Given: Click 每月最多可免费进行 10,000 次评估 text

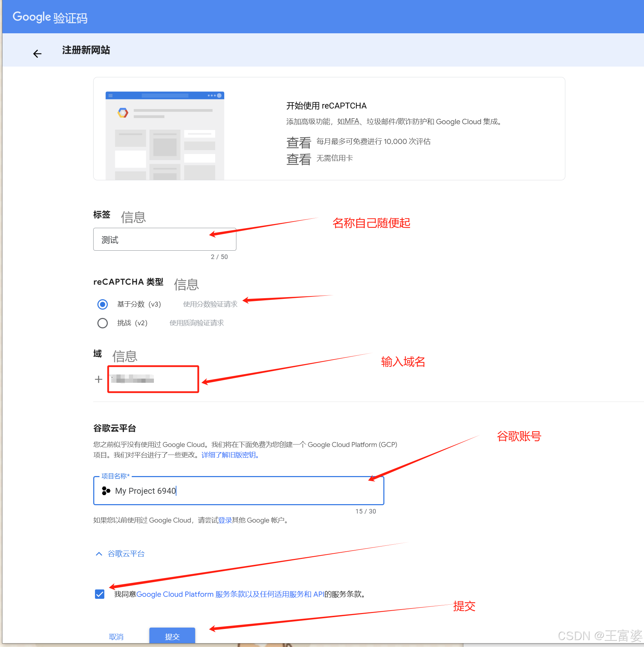Looking at the screenshot, I should click(373, 141).
